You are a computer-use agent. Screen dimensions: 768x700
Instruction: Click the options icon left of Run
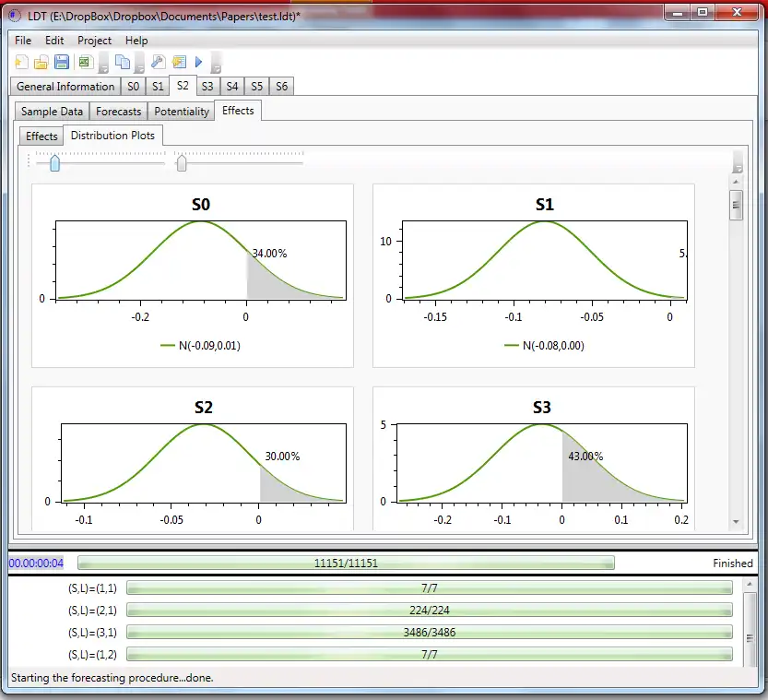[178, 62]
